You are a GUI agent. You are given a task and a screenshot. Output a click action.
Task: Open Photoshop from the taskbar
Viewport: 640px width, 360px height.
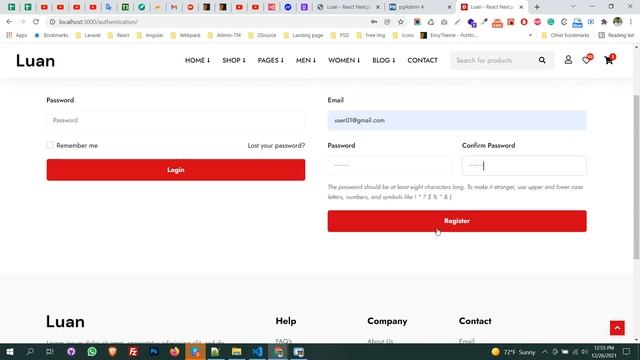click(x=154, y=351)
